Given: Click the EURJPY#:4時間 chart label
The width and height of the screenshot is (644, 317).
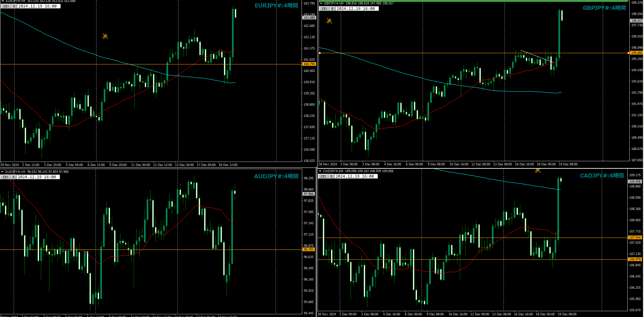Looking at the screenshot, I should coord(276,5).
